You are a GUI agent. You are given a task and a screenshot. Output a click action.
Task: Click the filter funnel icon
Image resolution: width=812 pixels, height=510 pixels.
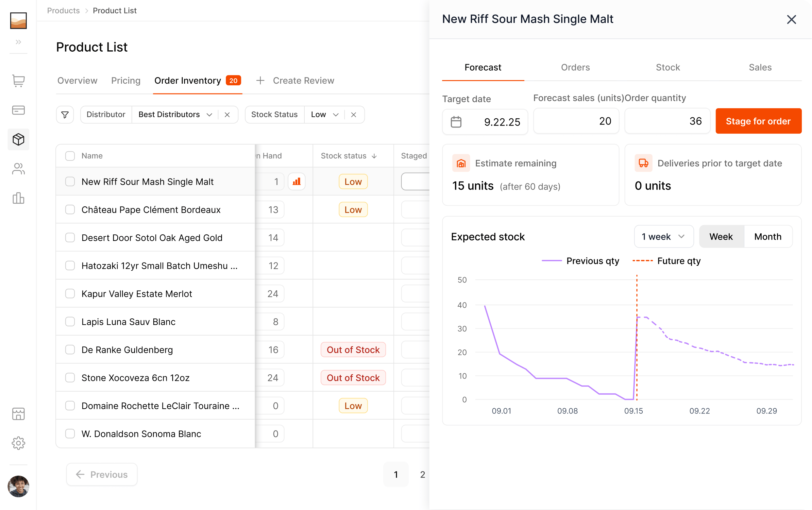coord(65,115)
